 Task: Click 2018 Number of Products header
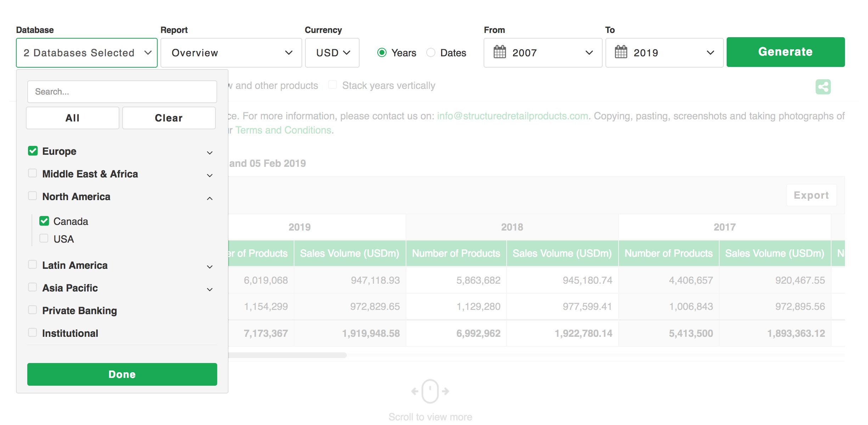pos(456,253)
